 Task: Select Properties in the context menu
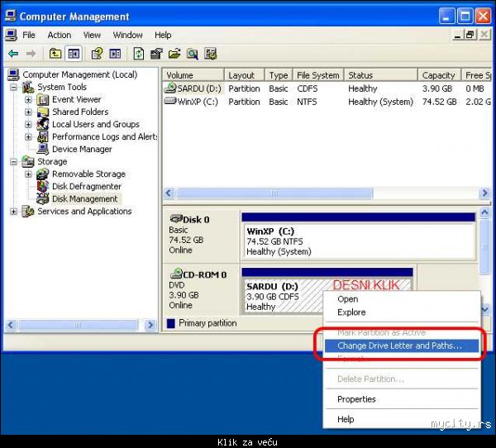tap(356, 399)
